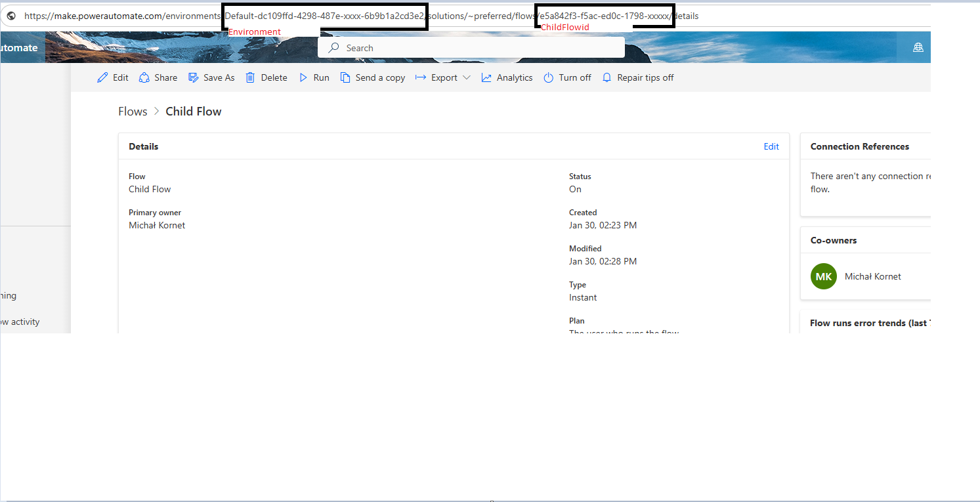Click the Modified date Jan 30, 02:28 PM
The image size is (980, 502).
point(603,261)
